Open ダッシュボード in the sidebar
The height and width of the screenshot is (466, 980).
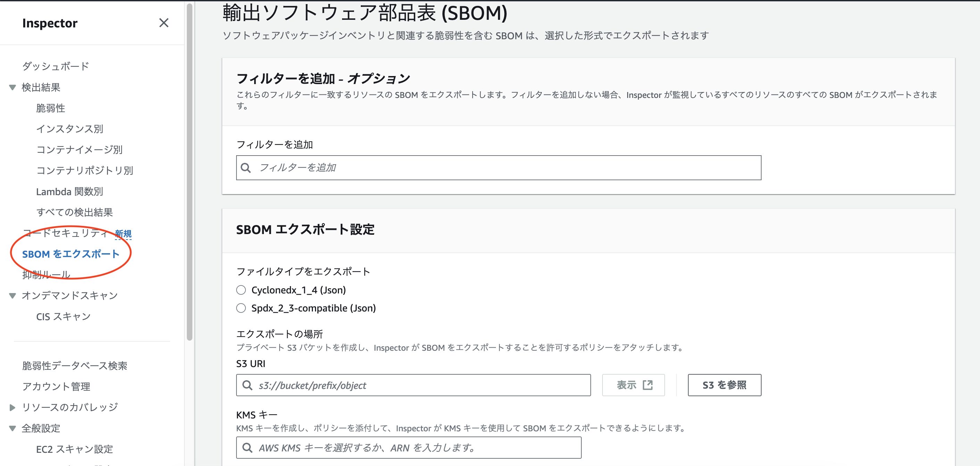click(56, 66)
